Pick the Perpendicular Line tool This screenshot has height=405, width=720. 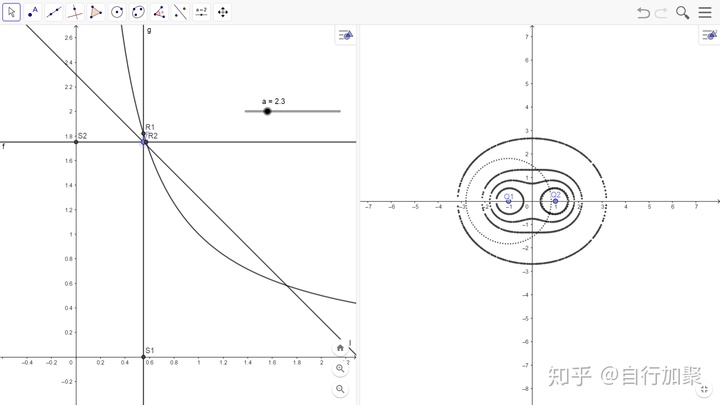tap(75, 12)
